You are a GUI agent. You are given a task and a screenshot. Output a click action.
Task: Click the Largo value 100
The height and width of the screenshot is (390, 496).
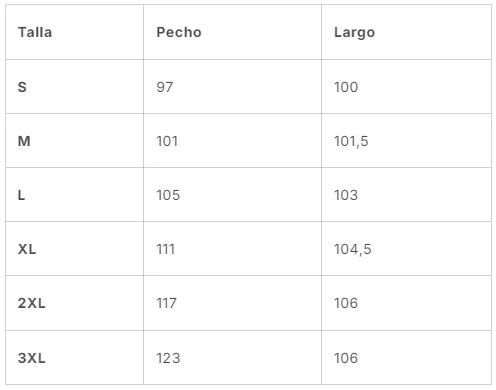point(346,87)
